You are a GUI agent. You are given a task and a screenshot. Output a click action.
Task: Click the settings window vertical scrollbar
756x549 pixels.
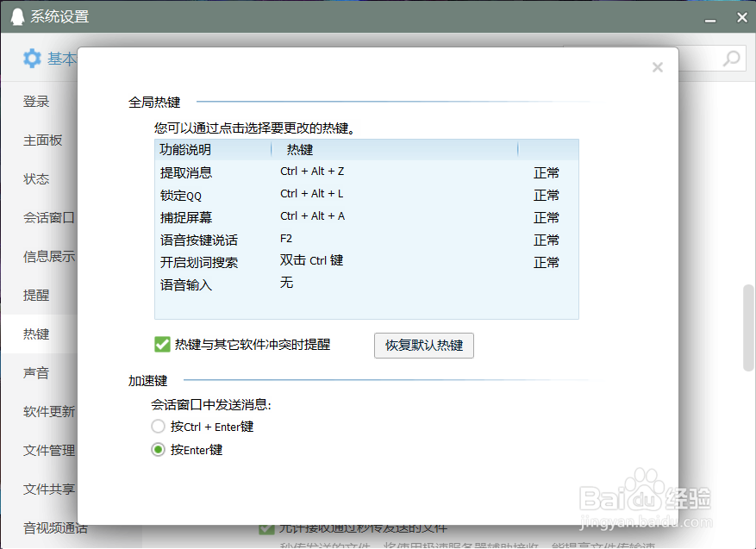749,328
